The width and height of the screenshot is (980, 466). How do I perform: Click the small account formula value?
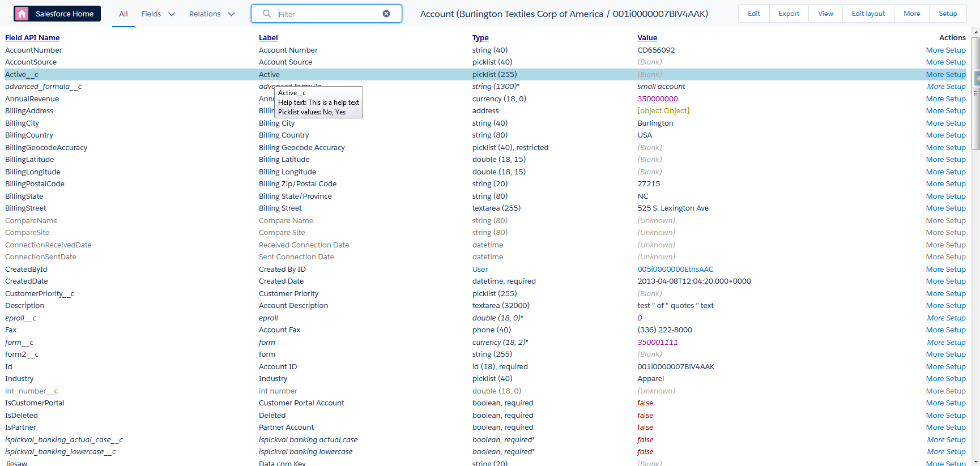pos(661,87)
